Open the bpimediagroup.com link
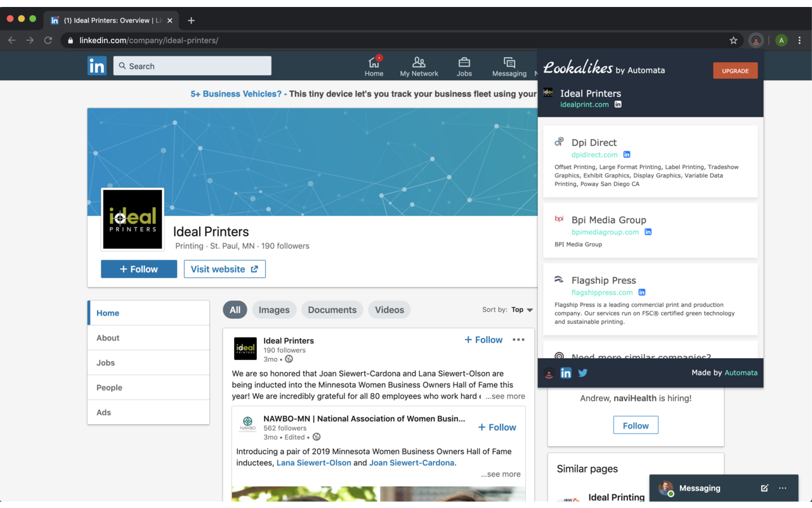 (x=605, y=232)
